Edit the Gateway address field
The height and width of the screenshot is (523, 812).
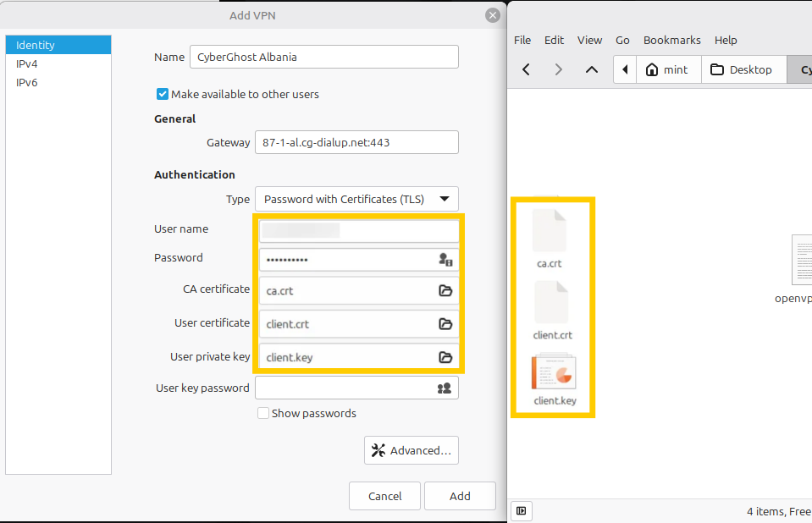[x=356, y=142]
